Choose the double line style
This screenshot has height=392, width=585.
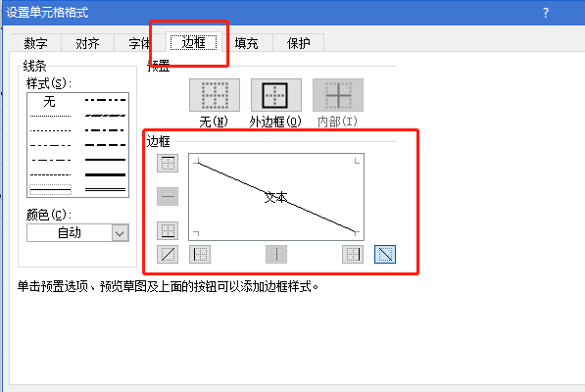pos(106,190)
